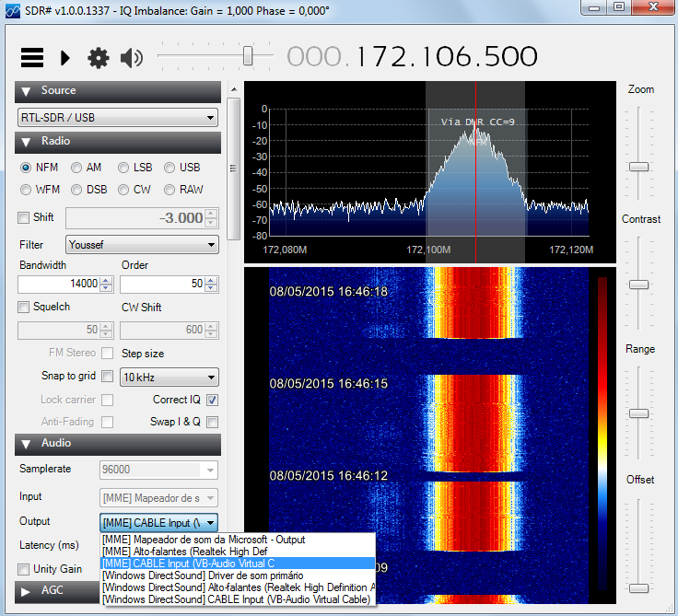This screenshot has height=616, width=678.
Task: Select the NFM radio mode
Action: point(39,168)
